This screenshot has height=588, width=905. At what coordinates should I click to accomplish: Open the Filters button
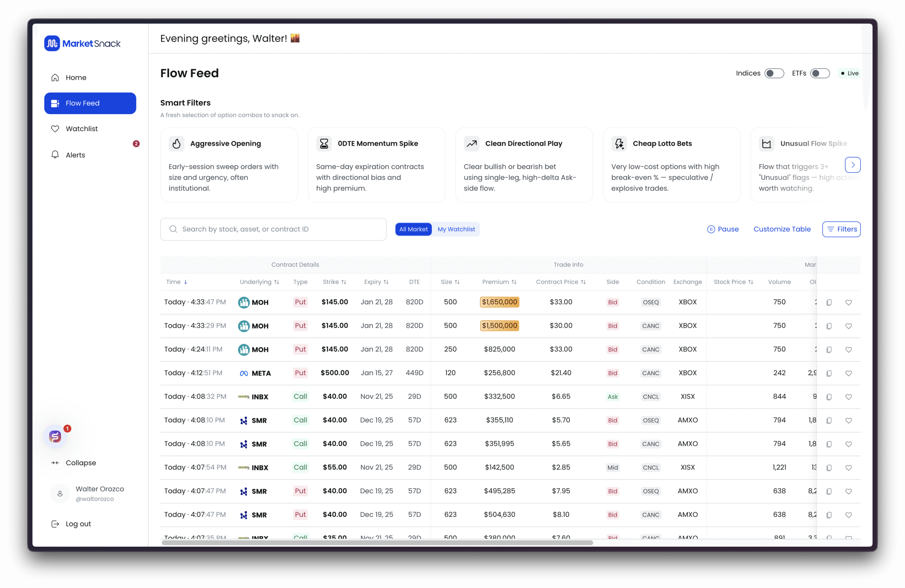(841, 229)
